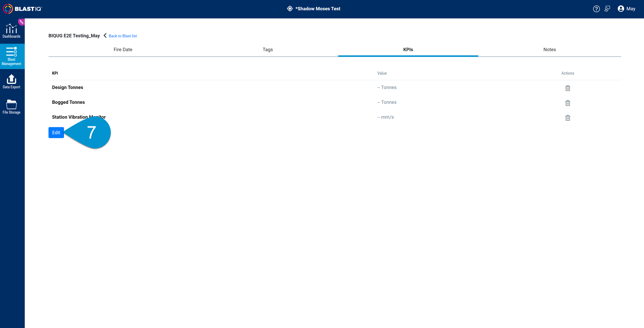Switch to the Fire Date tab

[123, 50]
